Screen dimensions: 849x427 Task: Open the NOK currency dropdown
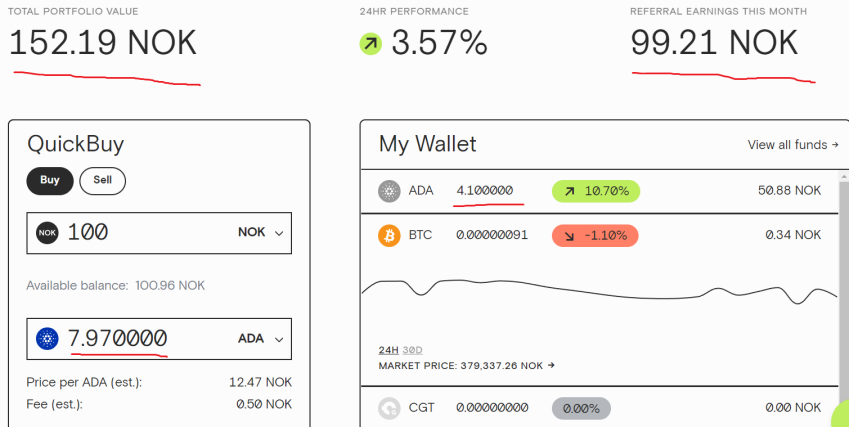click(260, 232)
